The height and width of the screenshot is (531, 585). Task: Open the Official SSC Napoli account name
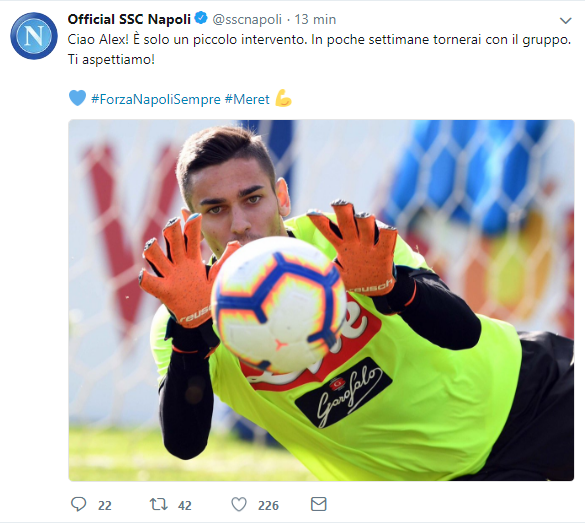[x=129, y=19]
